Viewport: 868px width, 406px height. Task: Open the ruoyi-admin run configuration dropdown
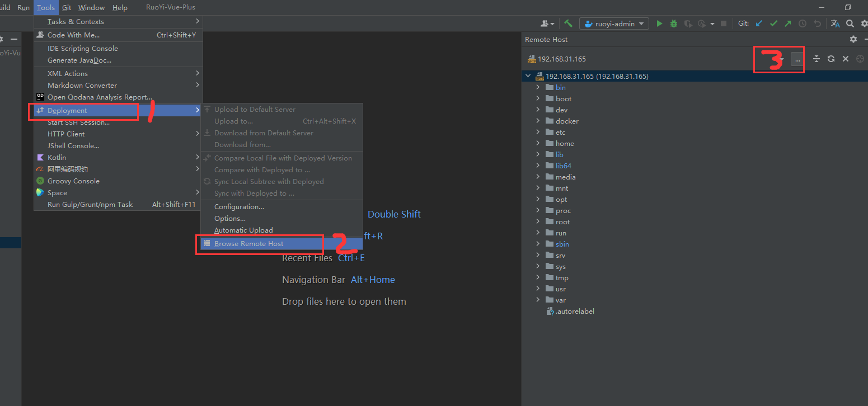[614, 23]
